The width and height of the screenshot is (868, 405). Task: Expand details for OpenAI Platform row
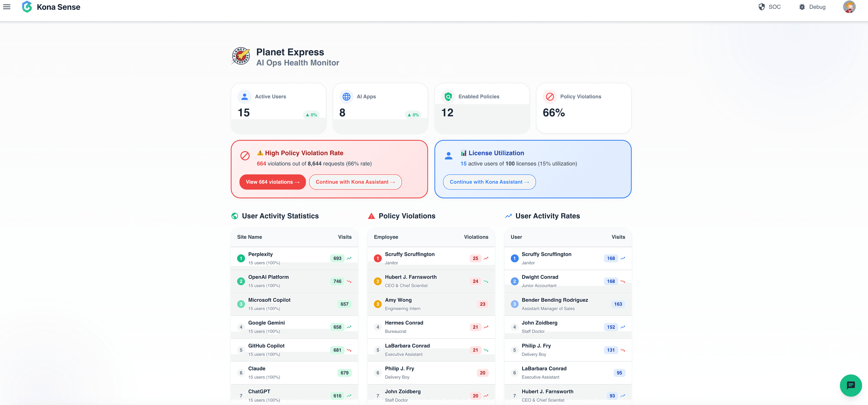tap(294, 281)
